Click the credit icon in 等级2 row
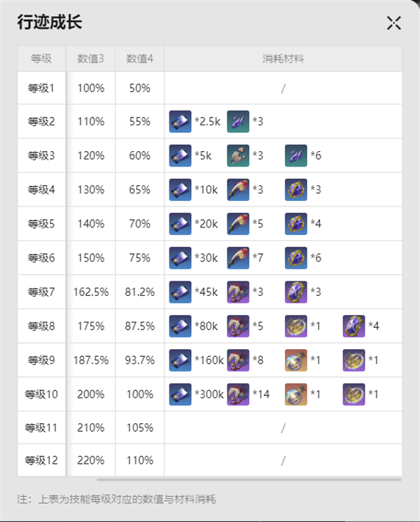The image size is (420, 522). coord(181,122)
